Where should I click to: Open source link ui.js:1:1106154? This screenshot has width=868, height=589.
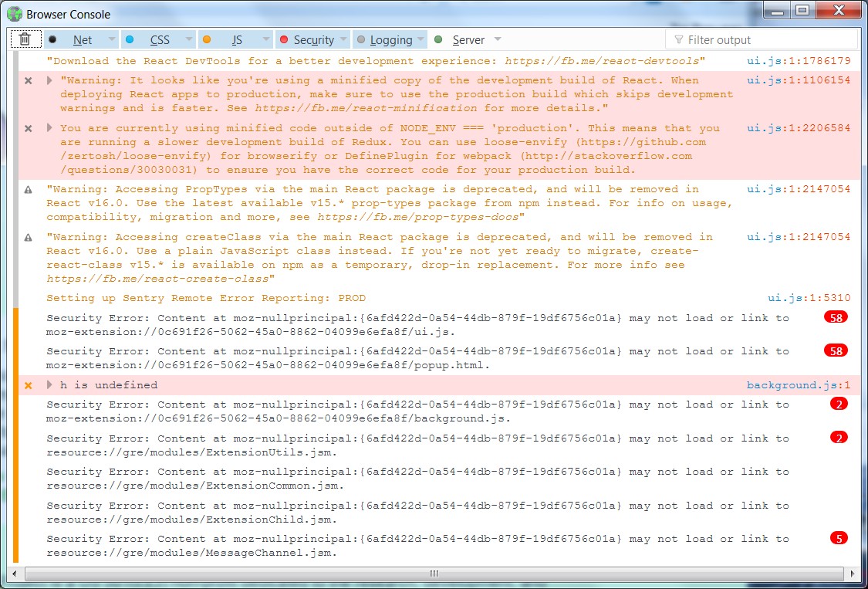point(799,80)
